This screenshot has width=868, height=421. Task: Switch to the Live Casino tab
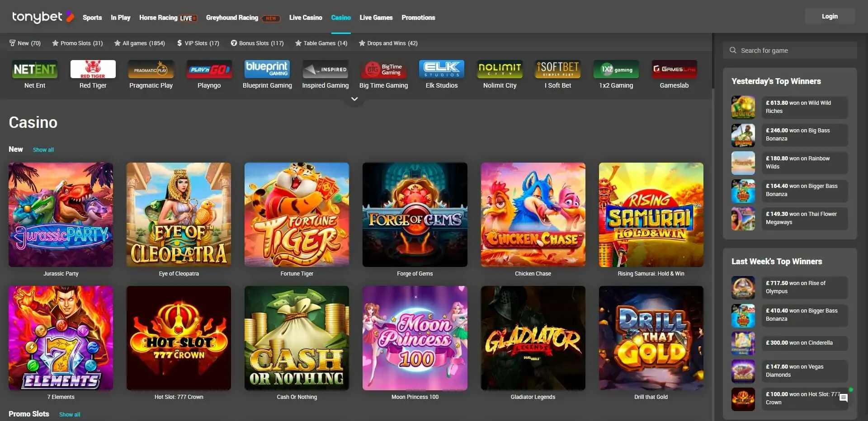(x=306, y=18)
